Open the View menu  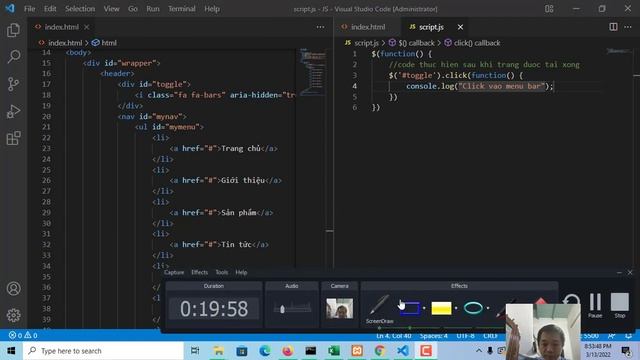(x=111, y=9)
